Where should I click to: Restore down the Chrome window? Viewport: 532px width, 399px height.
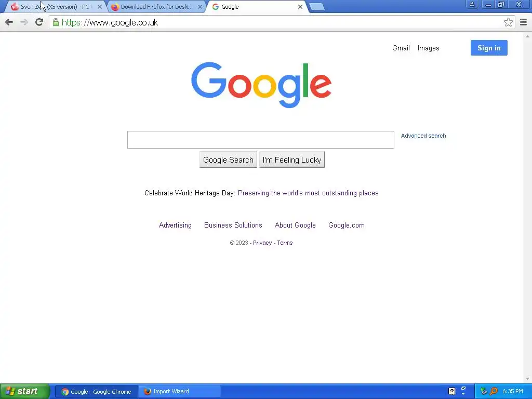coord(501,5)
